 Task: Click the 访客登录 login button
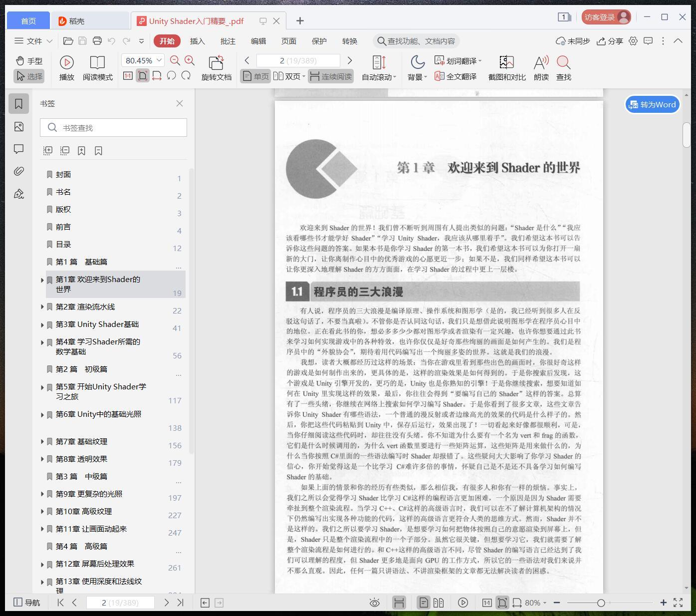coord(606,17)
